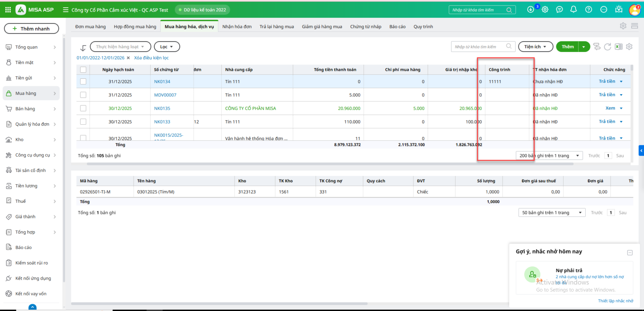Switch to the Nhận hóa đơn tab

pos(237,27)
